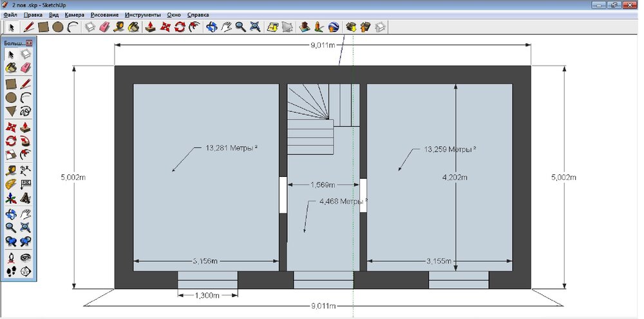
Task: Click the Orbit tool in the top toolbar
Action: pyautogui.click(x=211, y=27)
